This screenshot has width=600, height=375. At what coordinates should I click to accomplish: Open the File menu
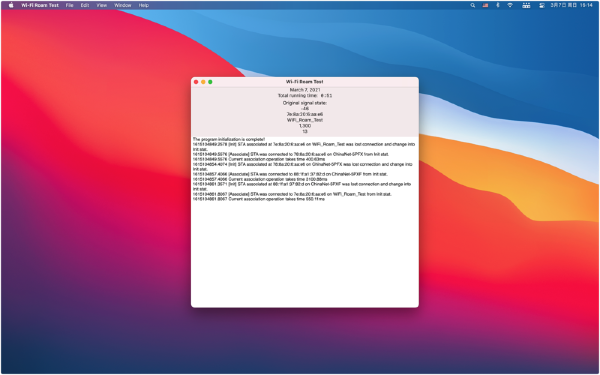(x=69, y=5)
